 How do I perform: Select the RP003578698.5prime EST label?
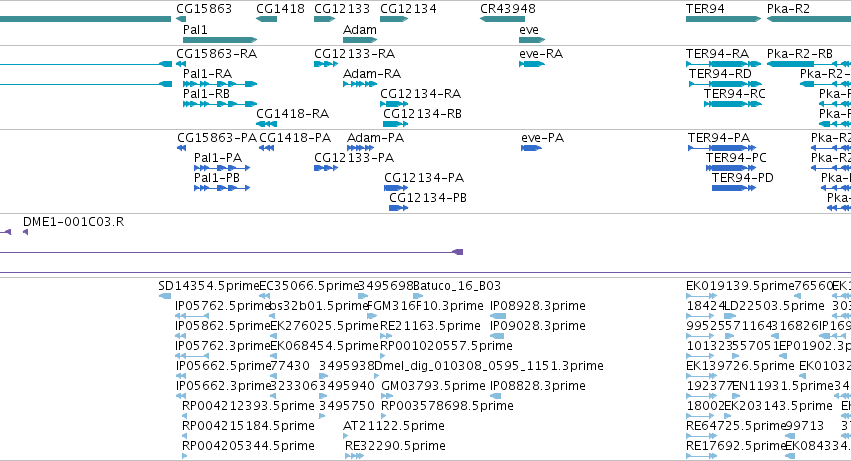coord(447,407)
